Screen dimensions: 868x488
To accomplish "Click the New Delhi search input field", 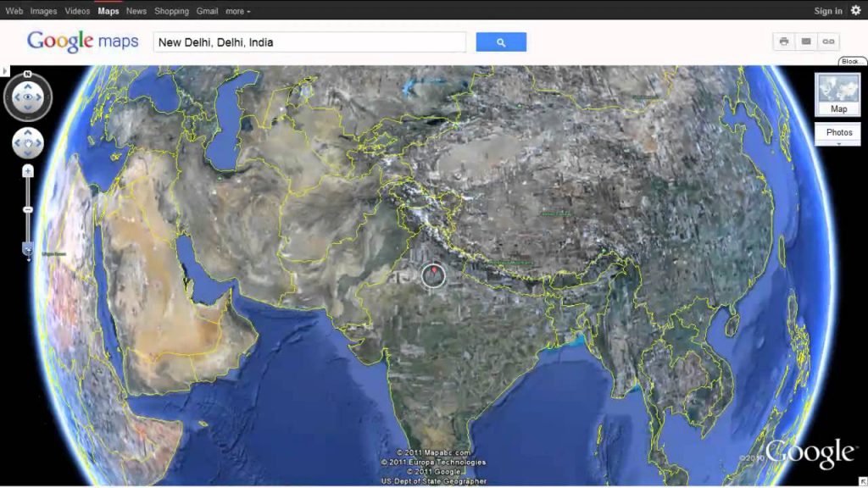I will [310, 42].
